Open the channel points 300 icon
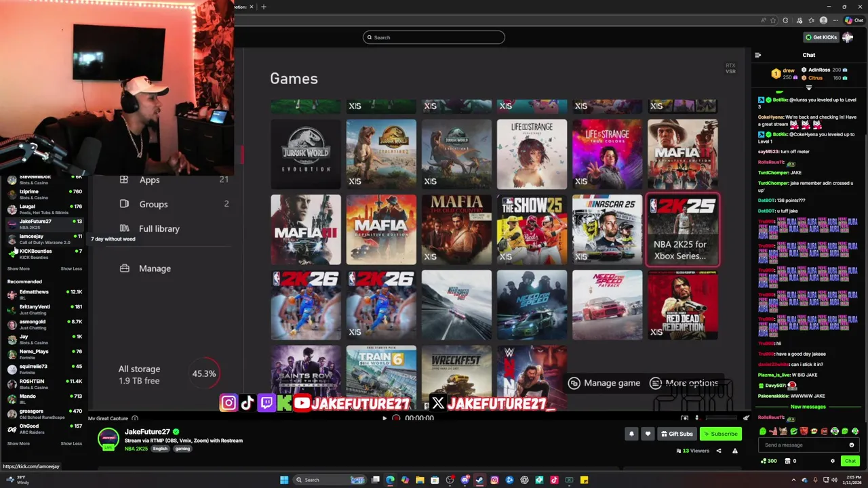This screenshot has height=488, width=868. pyautogui.click(x=769, y=461)
